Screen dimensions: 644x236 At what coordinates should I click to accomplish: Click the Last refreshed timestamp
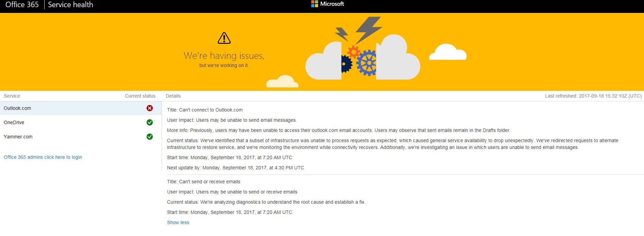593,96
